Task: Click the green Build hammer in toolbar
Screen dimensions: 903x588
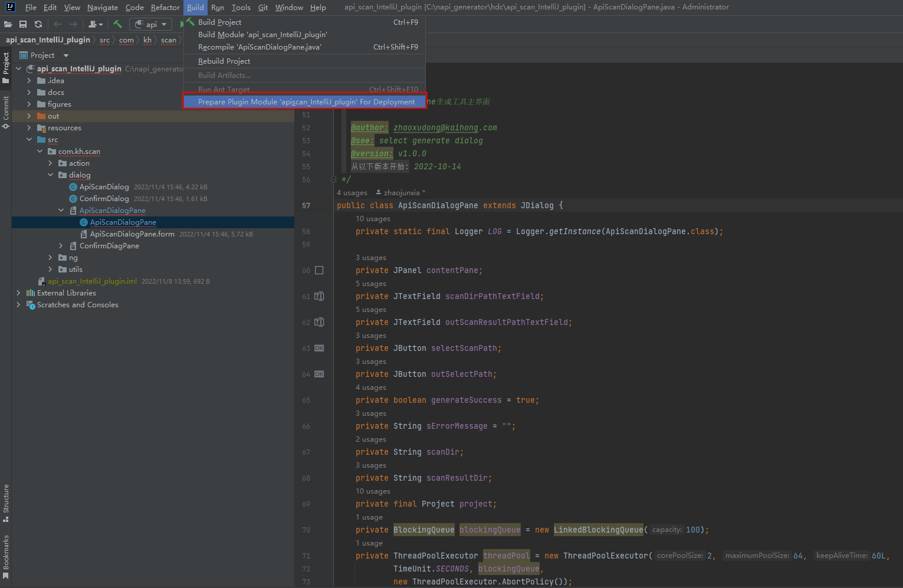Action: pyautogui.click(x=118, y=24)
